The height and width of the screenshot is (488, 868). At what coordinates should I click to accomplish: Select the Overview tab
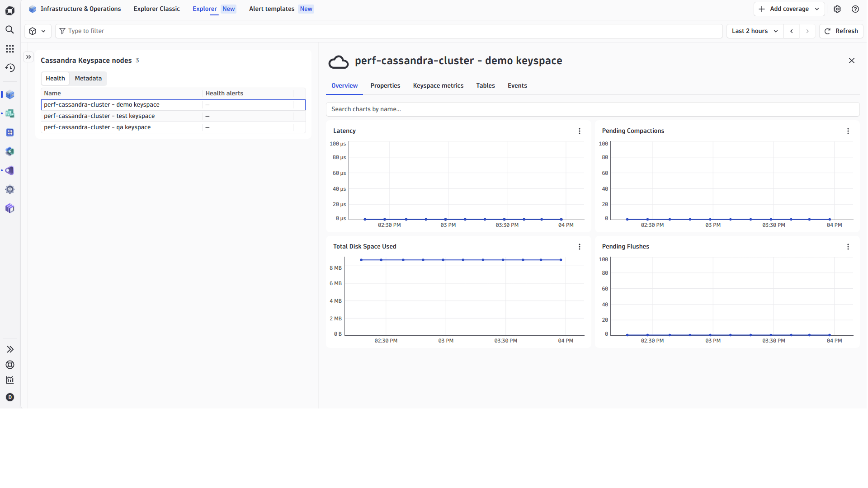point(344,86)
